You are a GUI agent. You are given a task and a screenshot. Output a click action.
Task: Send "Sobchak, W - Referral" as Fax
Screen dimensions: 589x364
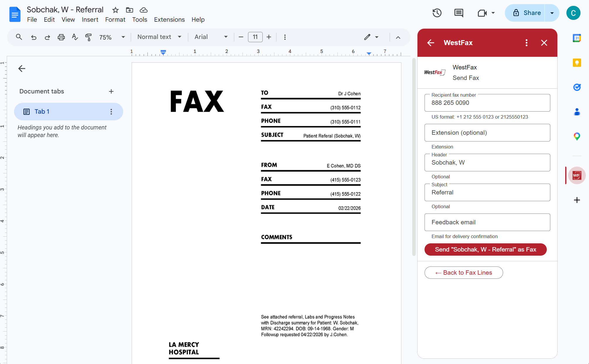tap(486, 249)
